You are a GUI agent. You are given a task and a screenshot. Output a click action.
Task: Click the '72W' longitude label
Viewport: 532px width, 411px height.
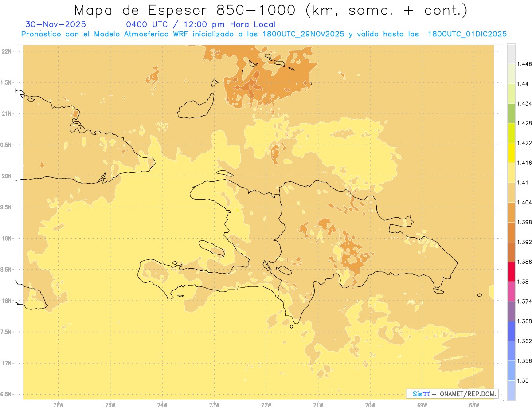pos(266,405)
